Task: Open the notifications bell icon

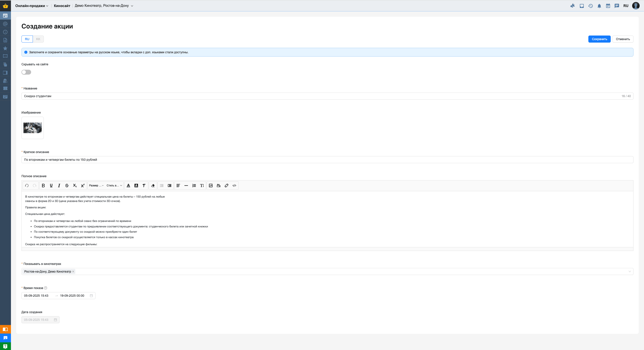Action: click(x=599, y=6)
